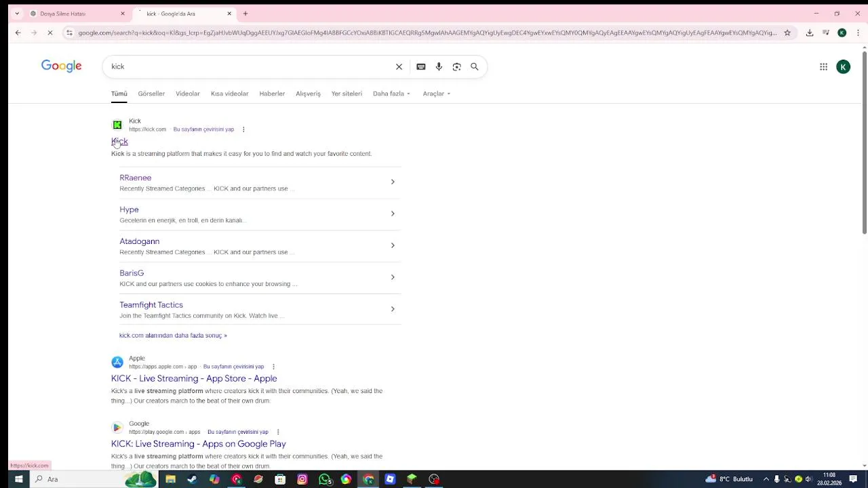View site information icon in address bar
Viewport: 868px width, 488px height.
[x=69, y=33]
